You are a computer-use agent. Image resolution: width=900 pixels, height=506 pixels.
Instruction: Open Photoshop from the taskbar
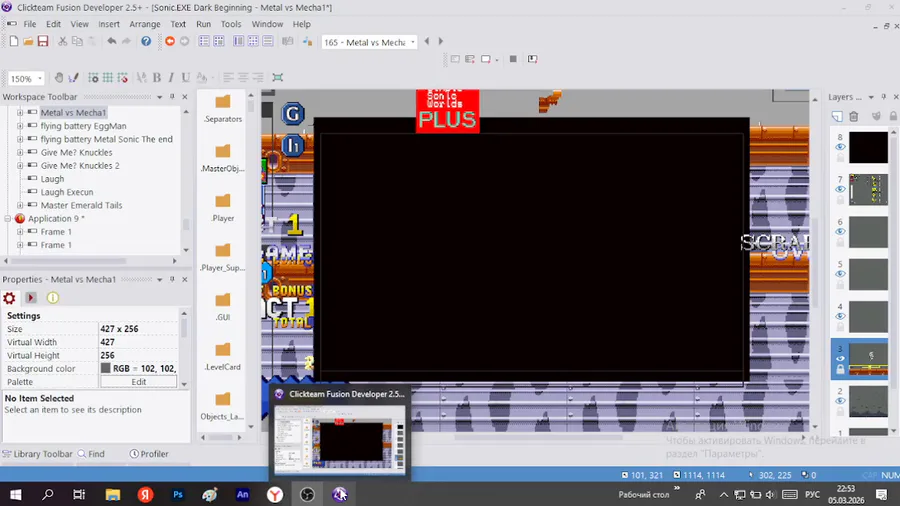[178, 495]
